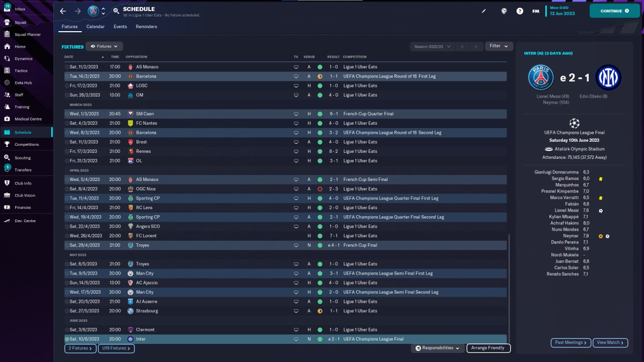Click the world globe icon in the header
The width and height of the screenshot is (644, 362).
pyautogui.click(x=504, y=11)
